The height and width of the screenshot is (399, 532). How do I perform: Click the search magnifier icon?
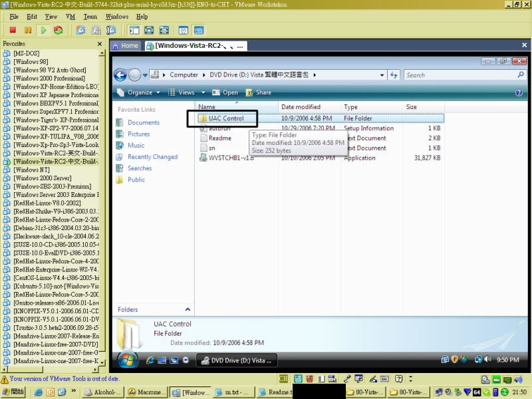(521, 74)
